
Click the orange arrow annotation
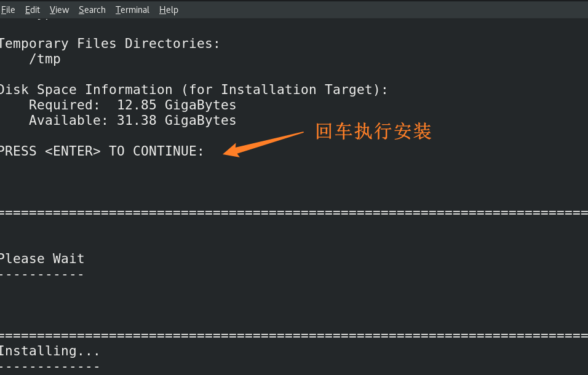click(263, 143)
